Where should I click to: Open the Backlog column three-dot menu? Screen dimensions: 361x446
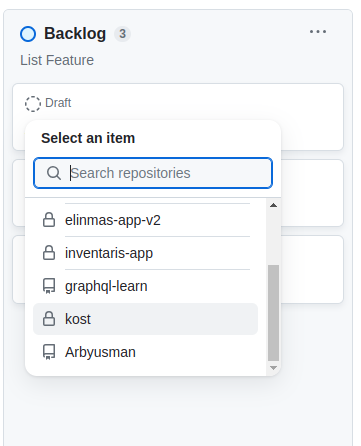[318, 32]
